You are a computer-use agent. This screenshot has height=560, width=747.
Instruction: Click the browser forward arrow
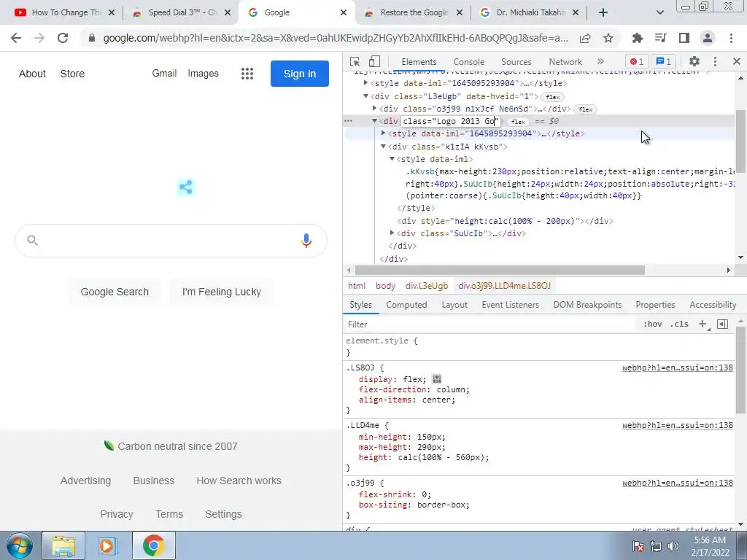tap(39, 38)
